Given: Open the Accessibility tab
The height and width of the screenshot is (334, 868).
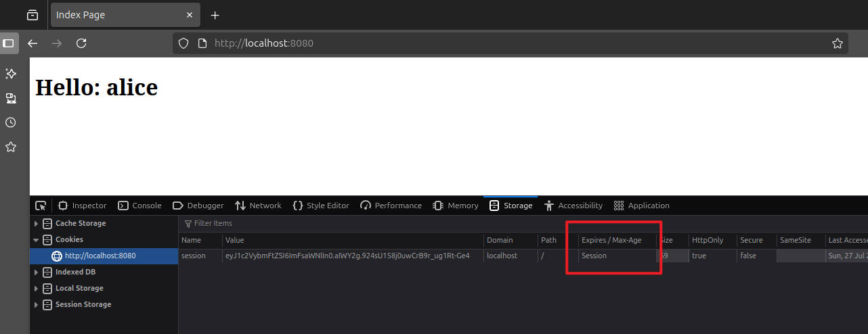Looking at the screenshot, I should [x=573, y=206].
